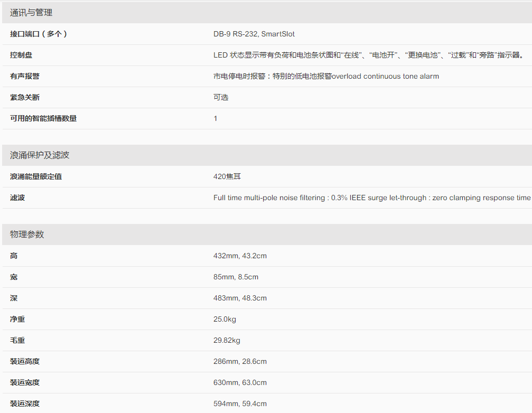Image resolution: width=532 pixels, height=413 pixels.
Task: Select the 29.82kg gross weight value
Action: (227, 340)
